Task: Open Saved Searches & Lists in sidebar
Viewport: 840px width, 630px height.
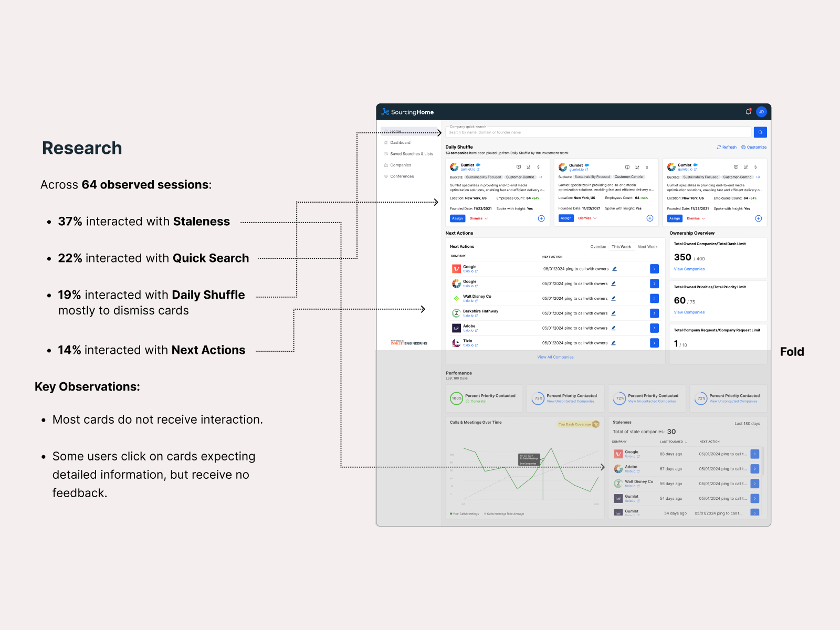Action: (411, 154)
